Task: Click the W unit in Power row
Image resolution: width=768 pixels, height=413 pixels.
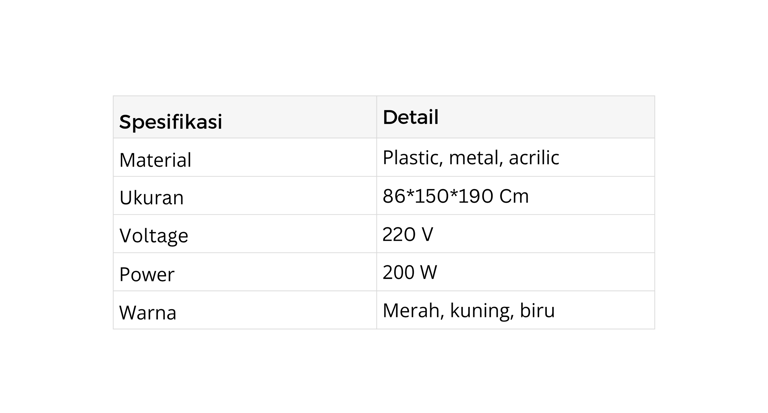Action: [x=428, y=272]
